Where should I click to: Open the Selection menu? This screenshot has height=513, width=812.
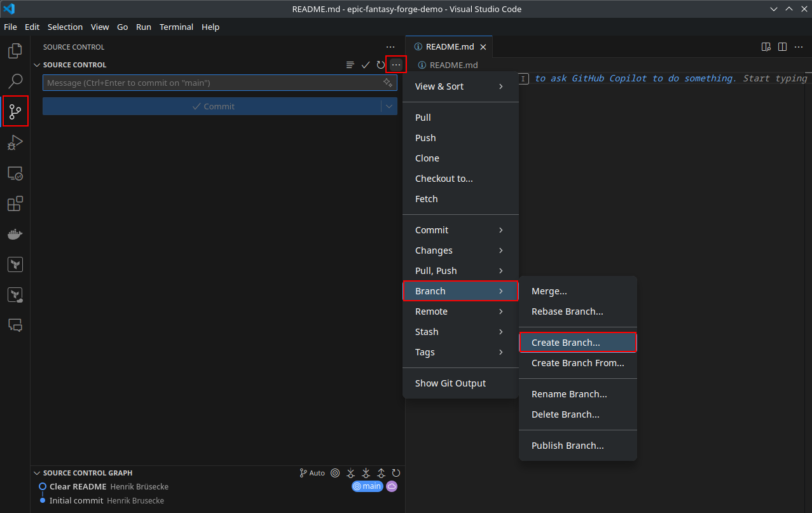coord(65,27)
